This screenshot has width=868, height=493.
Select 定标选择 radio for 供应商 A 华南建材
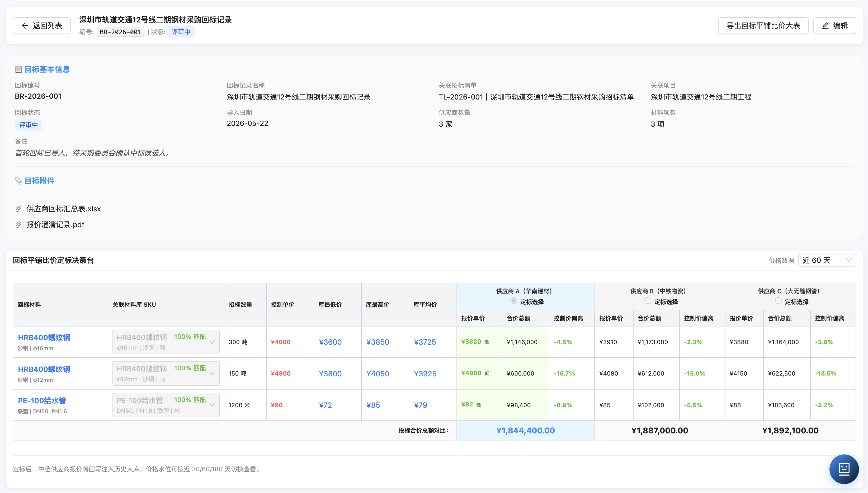coord(513,301)
